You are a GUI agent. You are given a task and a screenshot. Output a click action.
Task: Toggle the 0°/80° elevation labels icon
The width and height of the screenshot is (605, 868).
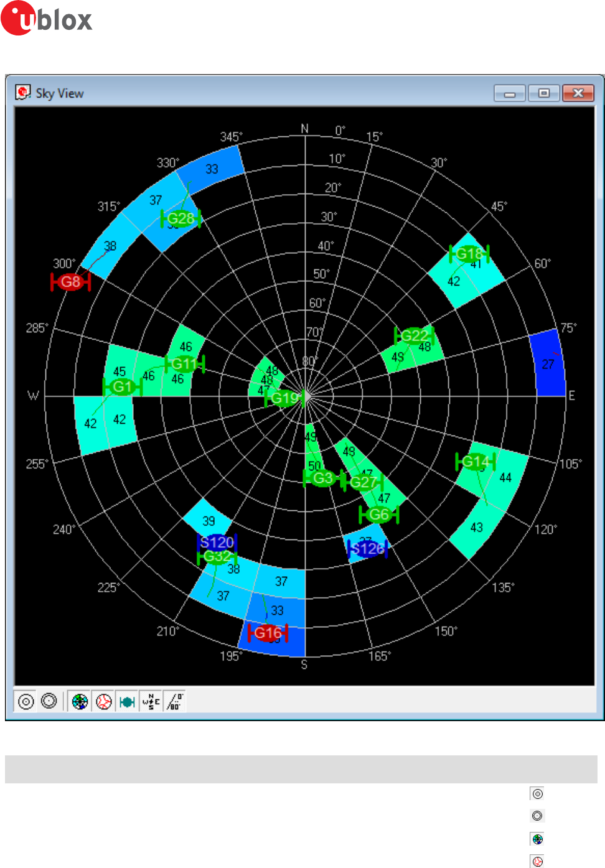point(174,701)
